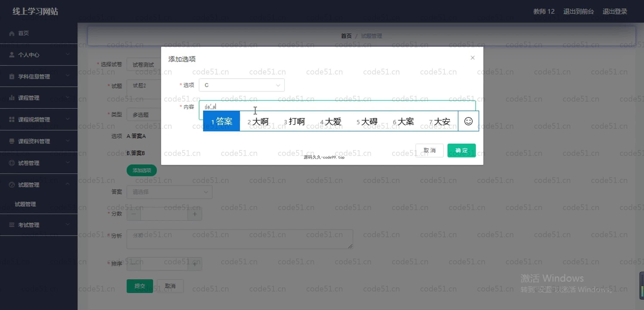
Task: Expand the 试卷管理 chevron
Action: click(x=67, y=162)
